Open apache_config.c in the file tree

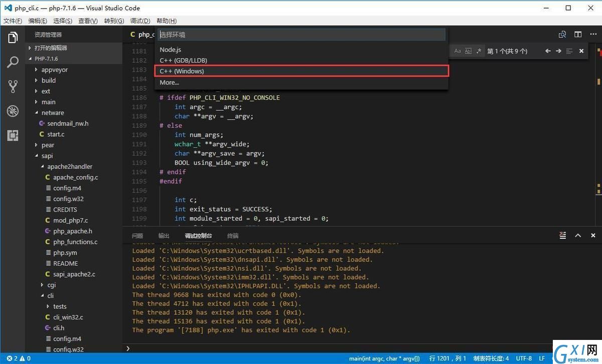pos(76,177)
